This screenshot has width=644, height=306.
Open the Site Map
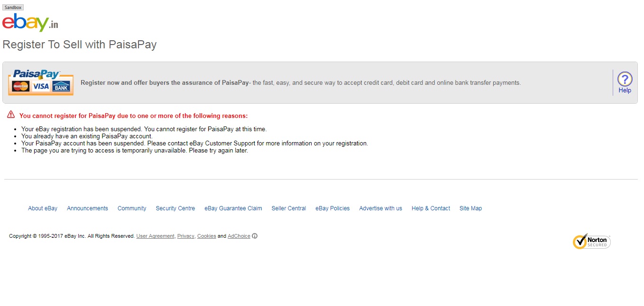click(x=470, y=208)
